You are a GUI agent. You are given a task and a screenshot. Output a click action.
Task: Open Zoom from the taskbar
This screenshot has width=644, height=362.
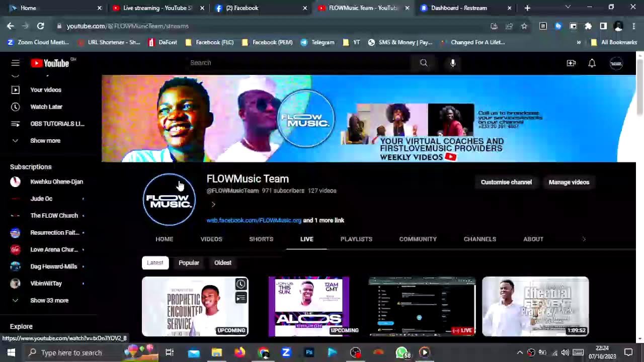[286, 352]
